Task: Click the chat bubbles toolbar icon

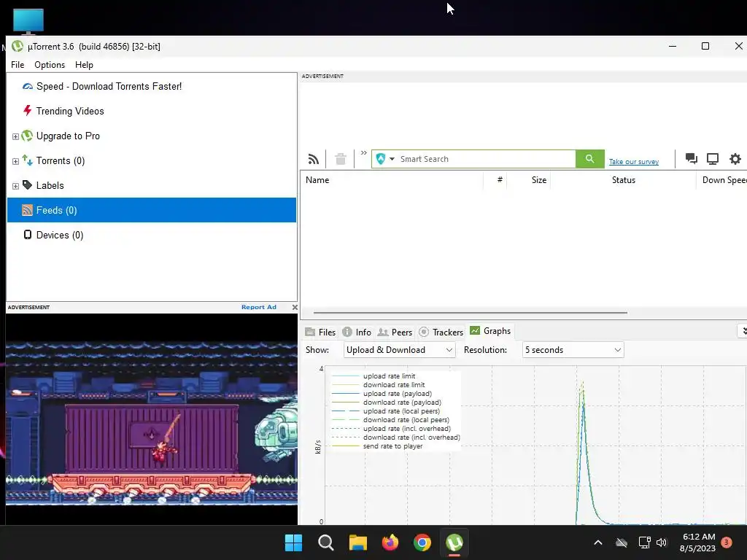Action: click(x=692, y=158)
